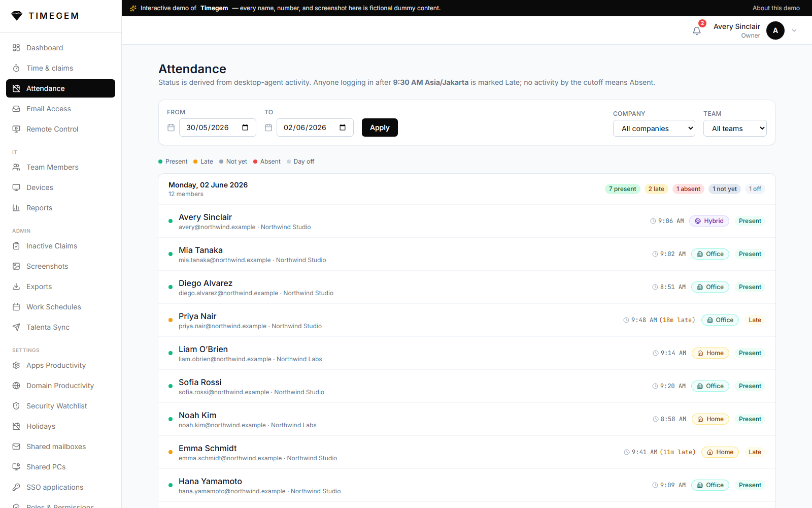Click the Apply button
Viewport: 812px width, 508px height.
coord(380,128)
